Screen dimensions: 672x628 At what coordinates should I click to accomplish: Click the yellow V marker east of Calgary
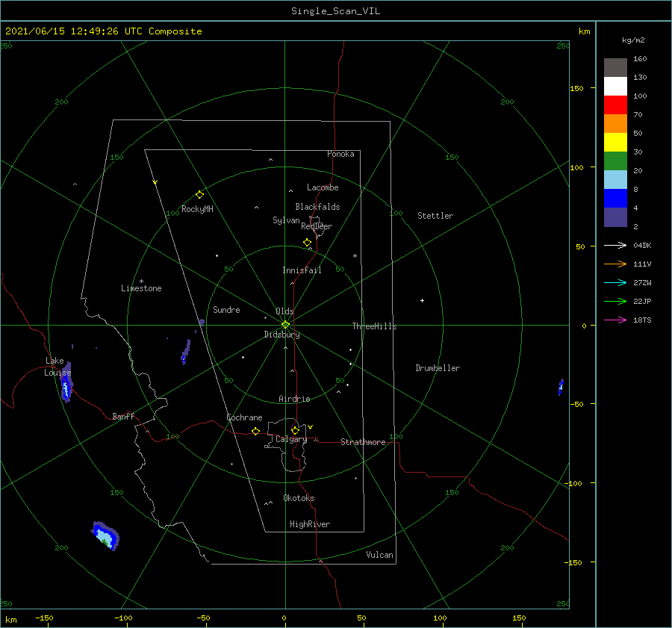pyautogui.click(x=311, y=427)
